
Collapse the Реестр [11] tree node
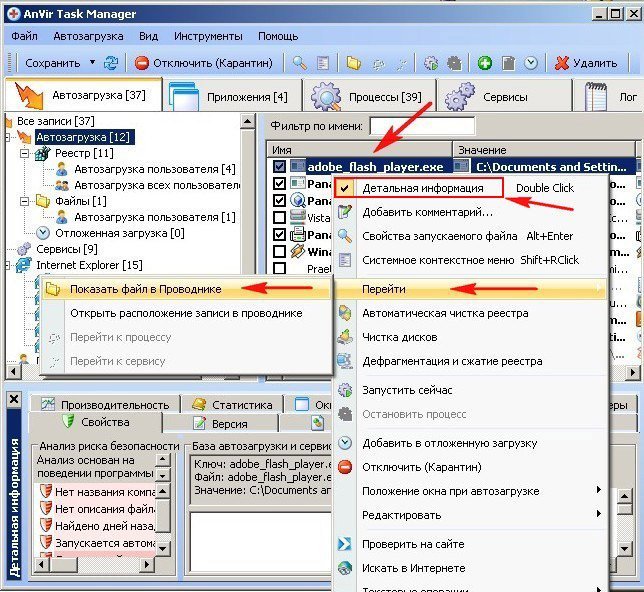point(25,153)
